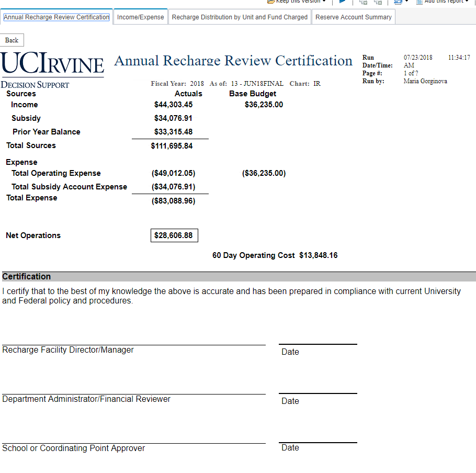Click the Total Sources label
This screenshot has width=476, height=473.
31,145
